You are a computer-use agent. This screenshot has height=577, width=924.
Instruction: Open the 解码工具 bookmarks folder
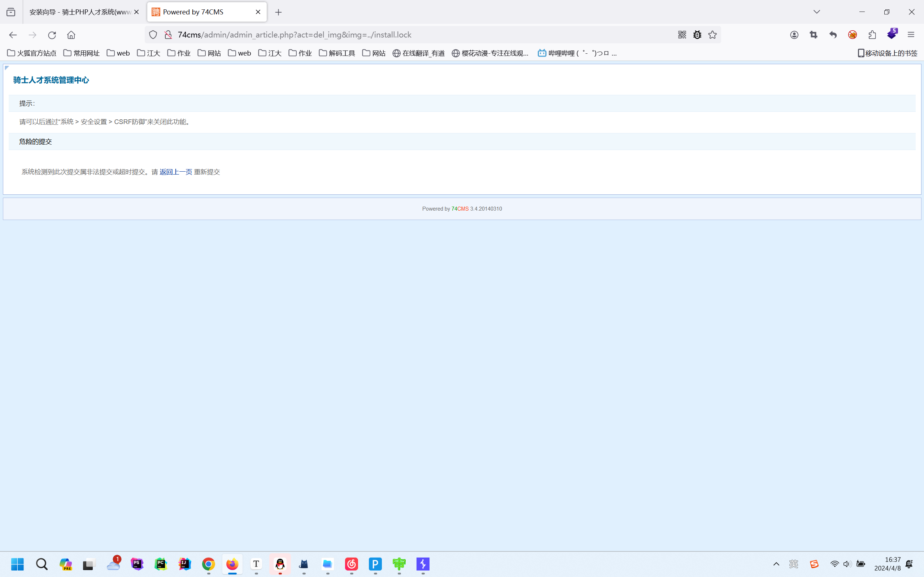click(337, 53)
